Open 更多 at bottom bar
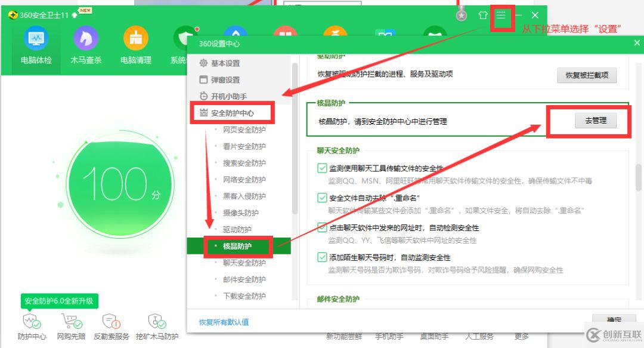 (522, 337)
